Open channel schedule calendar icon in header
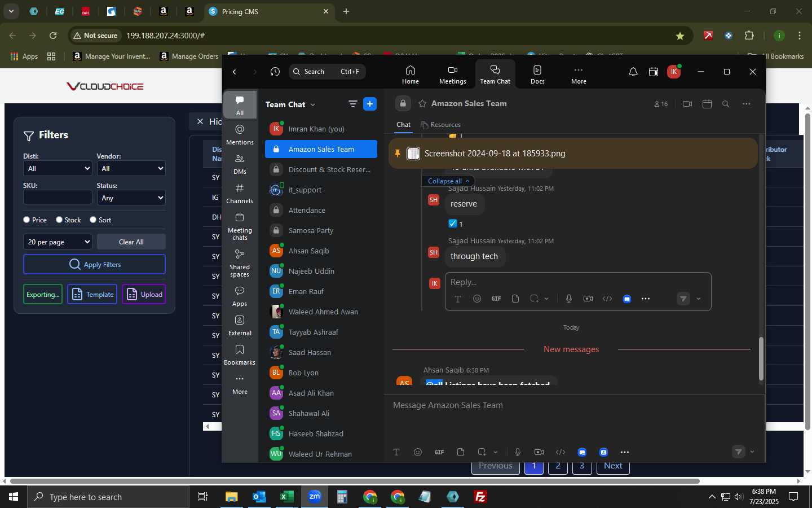 707,104
